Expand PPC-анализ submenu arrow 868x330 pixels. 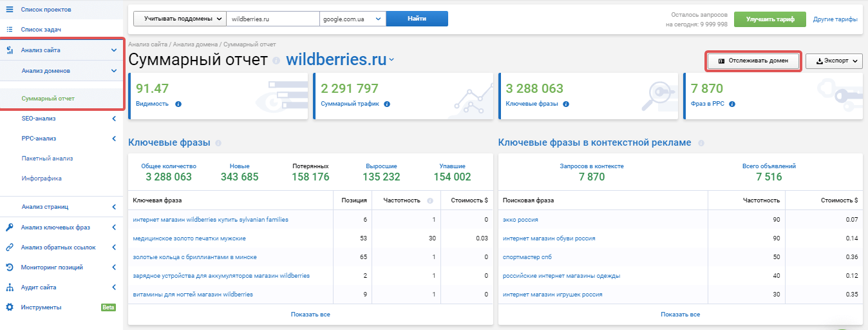tap(114, 139)
